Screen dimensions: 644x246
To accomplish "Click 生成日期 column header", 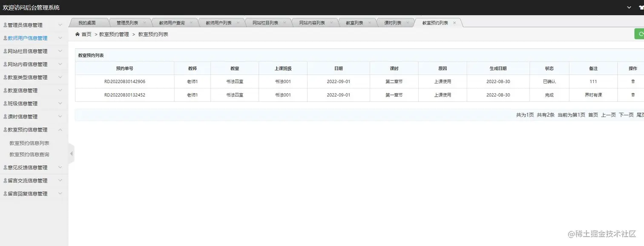I will [x=498, y=68].
